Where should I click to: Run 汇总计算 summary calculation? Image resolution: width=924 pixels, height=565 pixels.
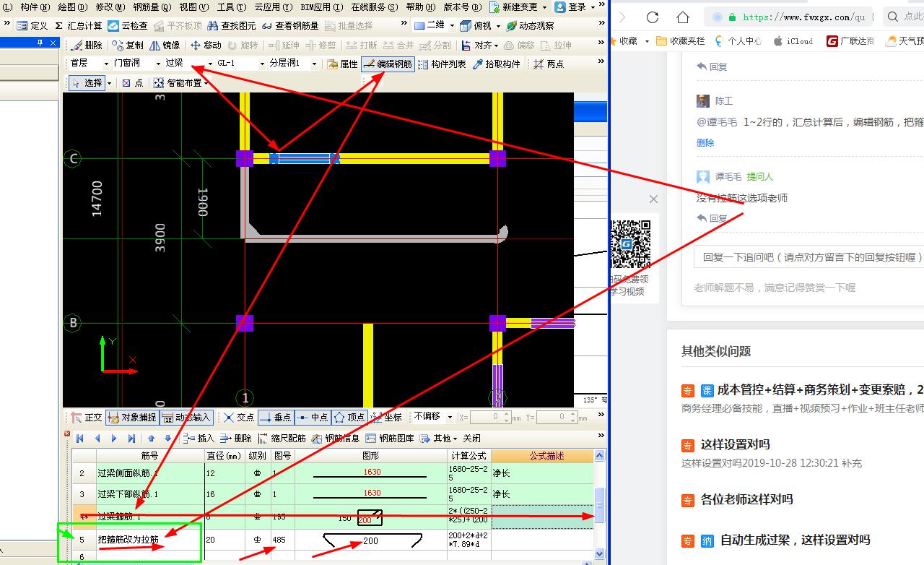point(78,26)
